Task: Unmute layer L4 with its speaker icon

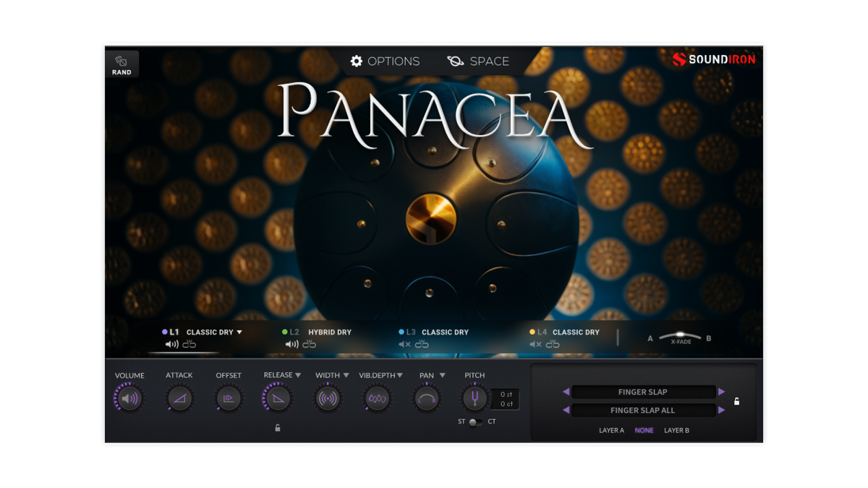Action: pyautogui.click(x=536, y=345)
